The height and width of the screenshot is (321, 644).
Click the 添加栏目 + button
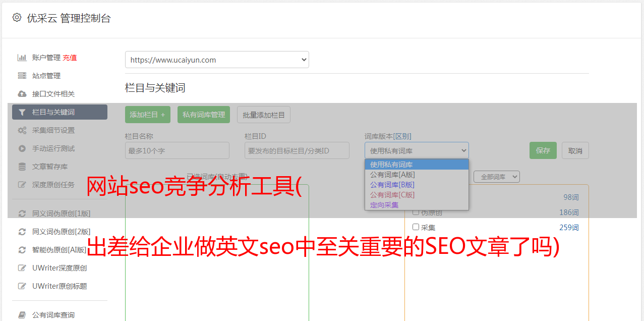point(148,115)
